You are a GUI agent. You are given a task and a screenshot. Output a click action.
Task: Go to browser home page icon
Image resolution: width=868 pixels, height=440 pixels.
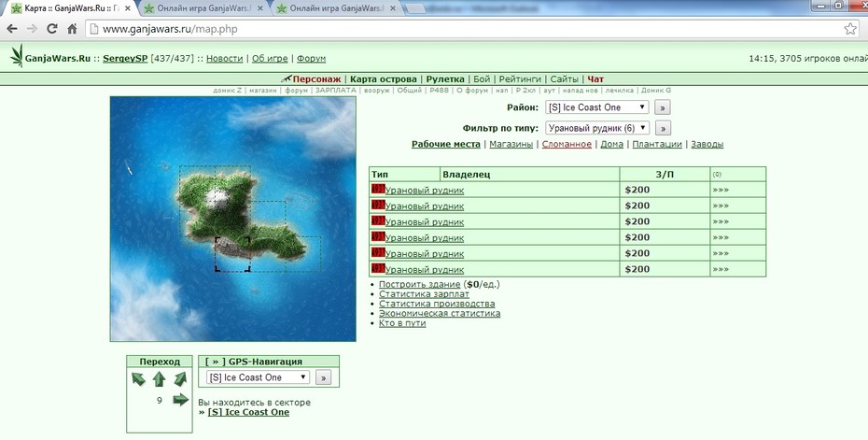click(72, 29)
